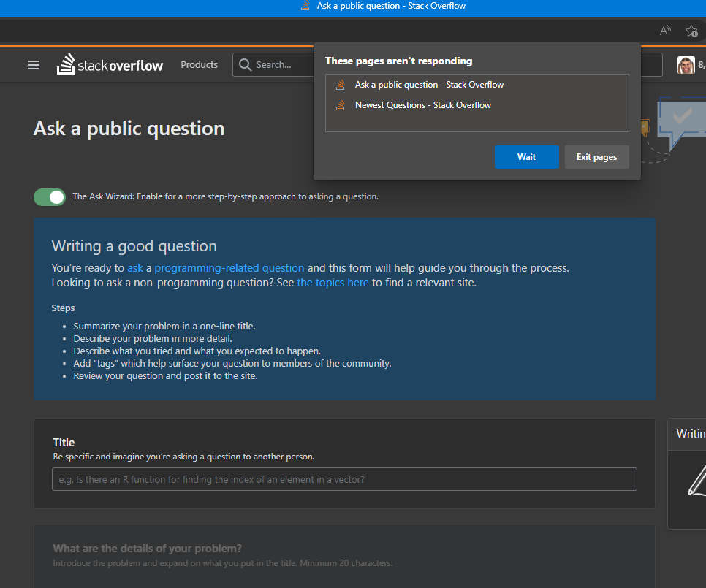Image resolution: width=706 pixels, height=588 pixels.
Task: Click the Wait button
Action: coord(526,157)
